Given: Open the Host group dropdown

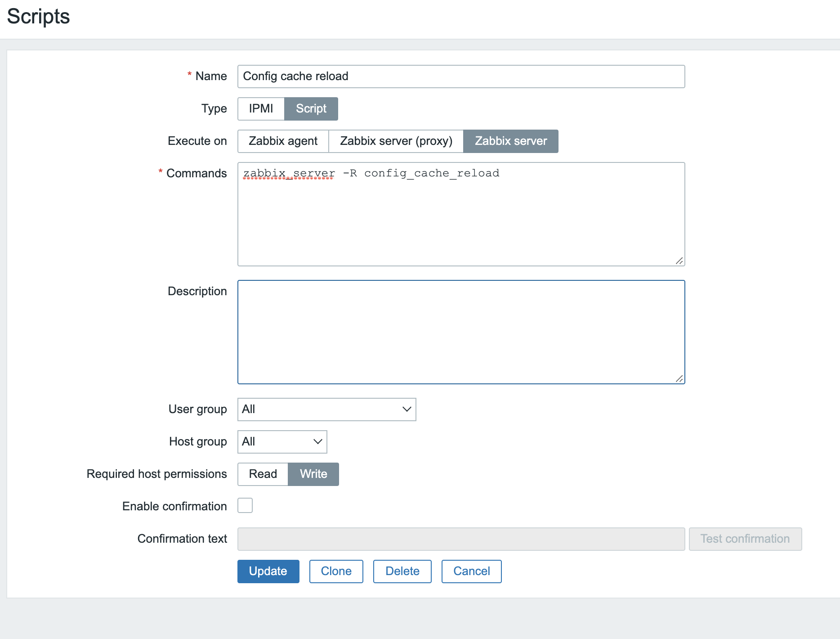Looking at the screenshot, I should pyautogui.click(x=282, y=442).
